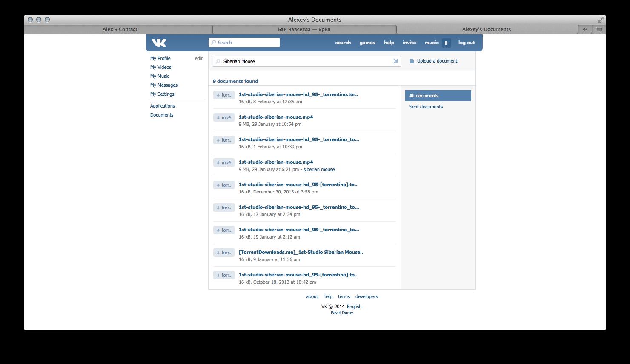View My Messages in the sidebar
The image size is (630, 364).
pos(164,85)
